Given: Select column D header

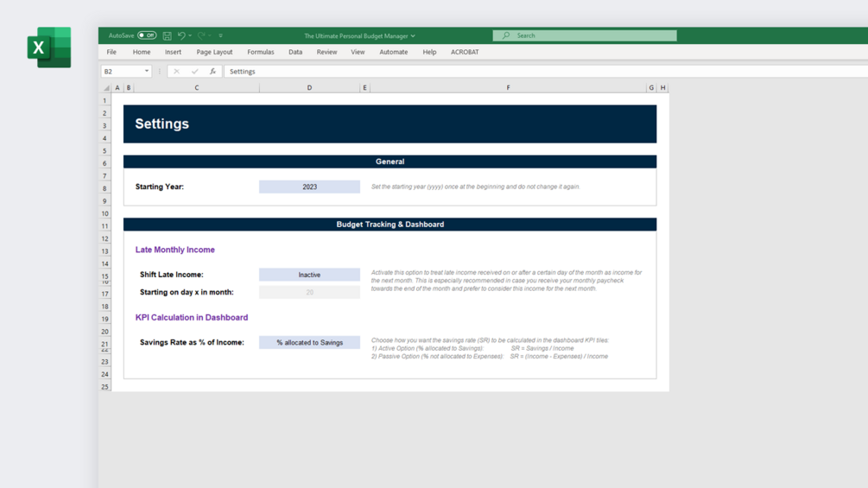Looking at the screenshot, I should [x=309, y=87].
